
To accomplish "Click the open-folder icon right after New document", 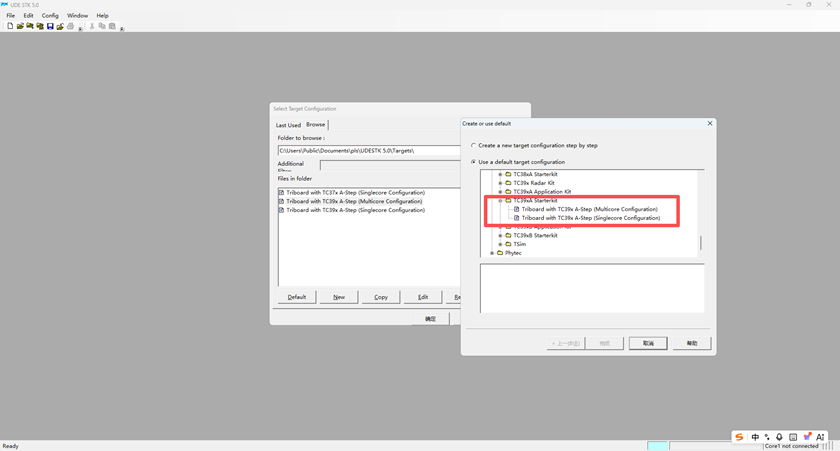I will [20, 26].
